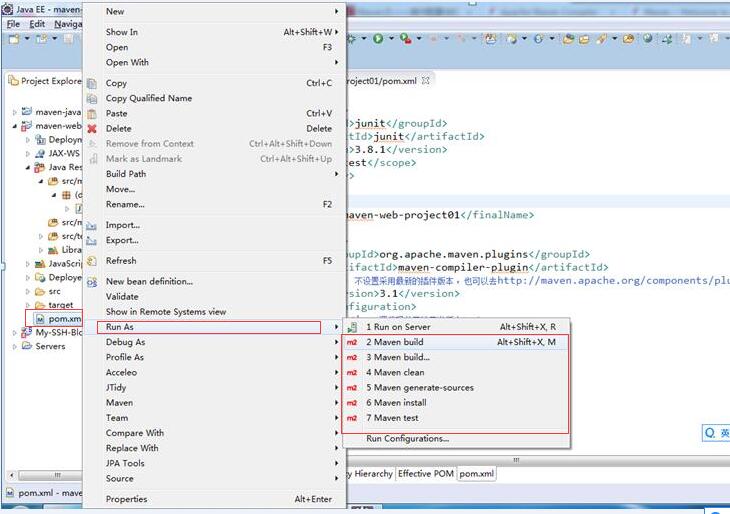Click the toolbar icon just right of the globe
730x514 pixels.
tap(667, 39)
